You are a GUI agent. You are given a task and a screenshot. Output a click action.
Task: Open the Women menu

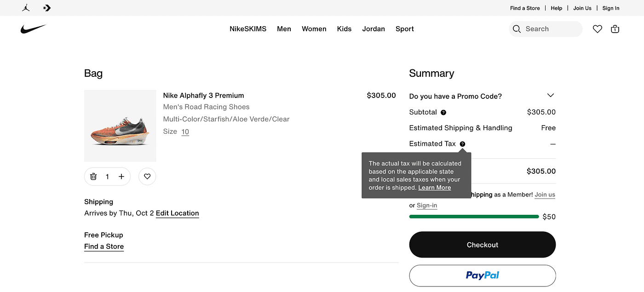click(314, 29)
